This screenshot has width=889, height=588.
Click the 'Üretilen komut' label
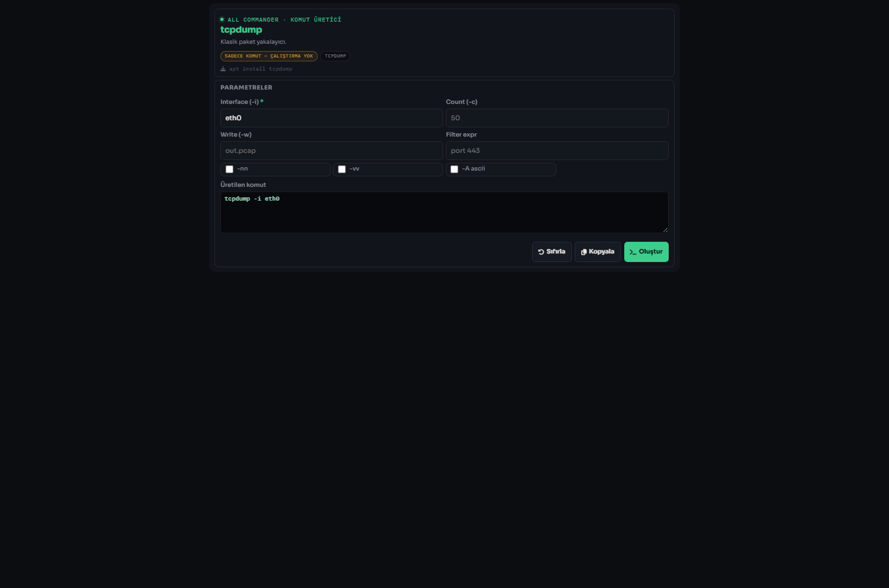point(243,185)
